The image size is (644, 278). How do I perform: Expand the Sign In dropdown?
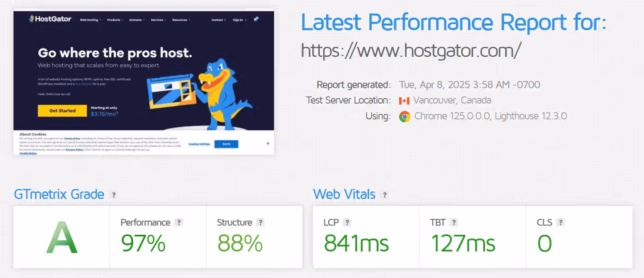(x=239, y=20)
